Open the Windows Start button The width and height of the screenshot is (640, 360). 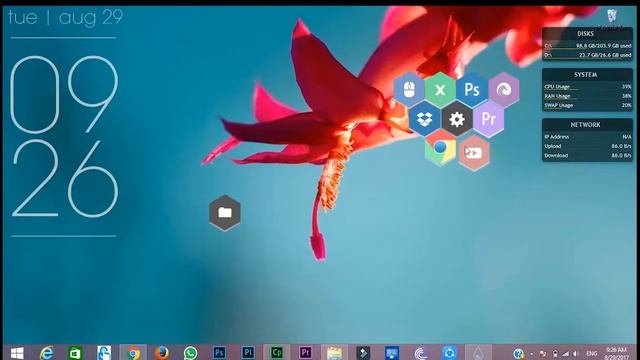click(17, 353)
